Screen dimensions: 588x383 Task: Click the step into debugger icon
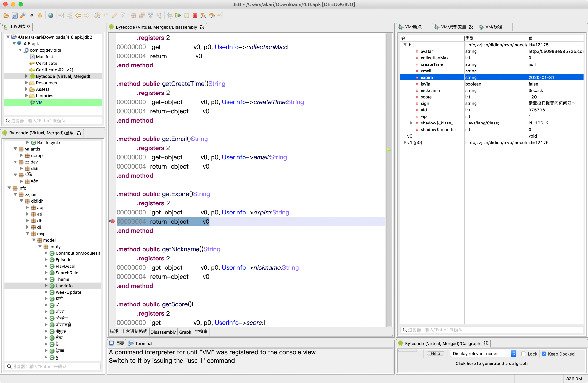[203, 15]
